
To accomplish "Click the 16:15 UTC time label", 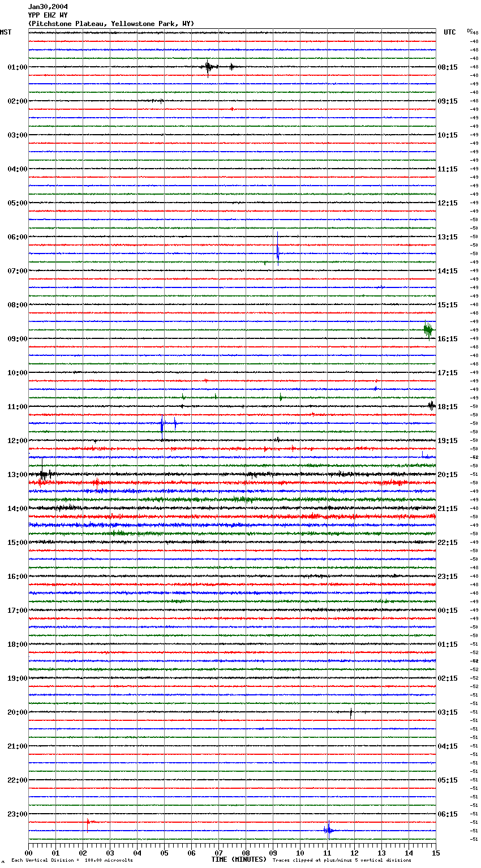I will (x=448, y=339).
